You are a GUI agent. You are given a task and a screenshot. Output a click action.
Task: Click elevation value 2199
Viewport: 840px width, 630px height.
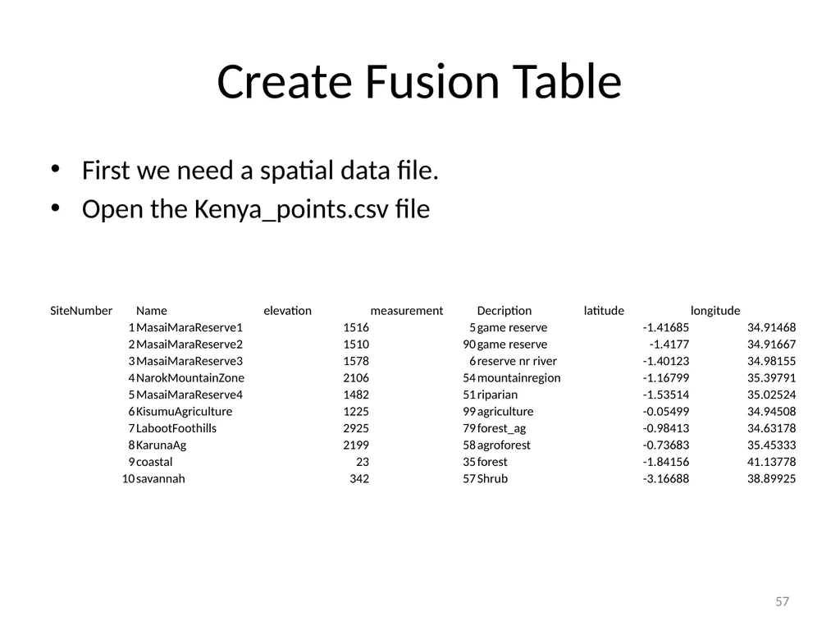356,445
